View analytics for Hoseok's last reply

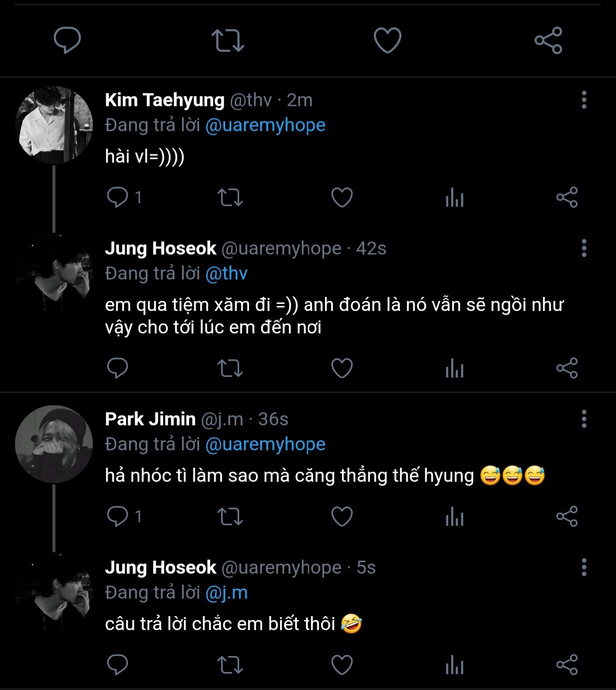pyautogui.click(x=454, y=665)
